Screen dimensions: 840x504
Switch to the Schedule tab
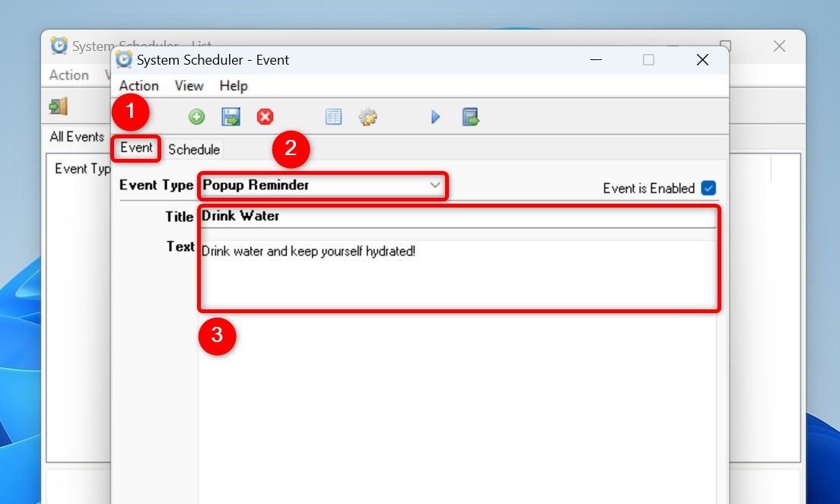[x=194, y=149]
